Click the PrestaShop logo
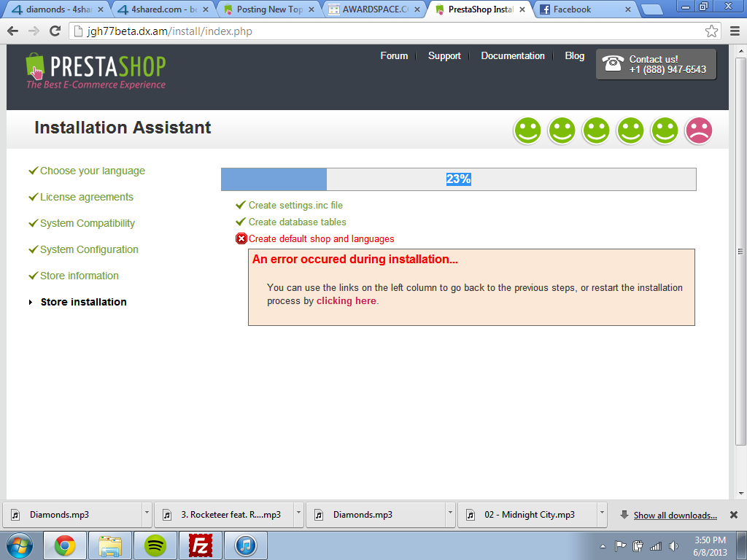 (x=96, y=71)
